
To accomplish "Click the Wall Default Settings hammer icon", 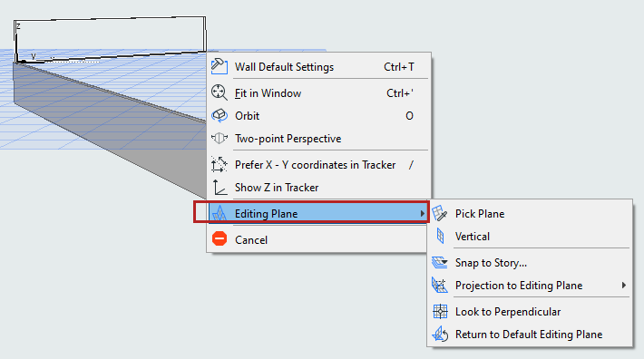I will click(x=220, y=66).
